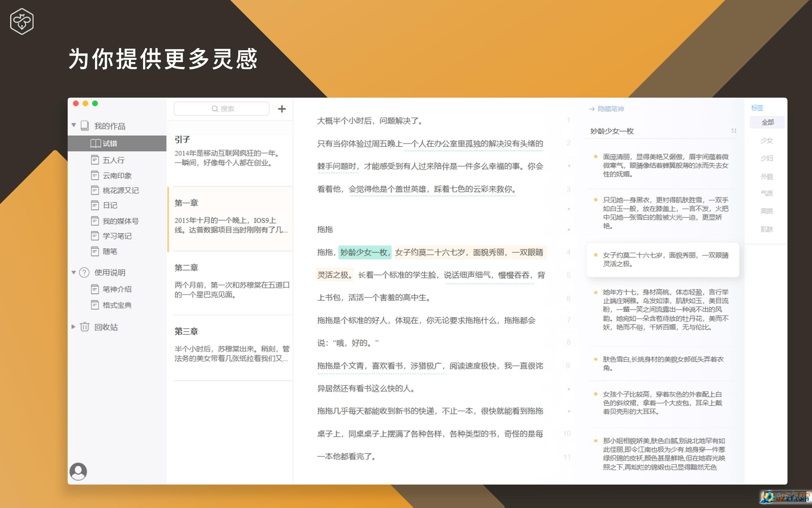Screen dimensions: 812x508
Task: Click the editor line 一本他都看完了。
Action: click(x=347, y=456)
